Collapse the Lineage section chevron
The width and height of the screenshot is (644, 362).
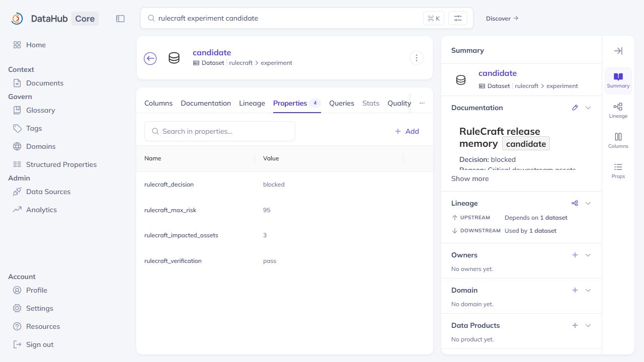pyautogui.click(x=588, y=203)
